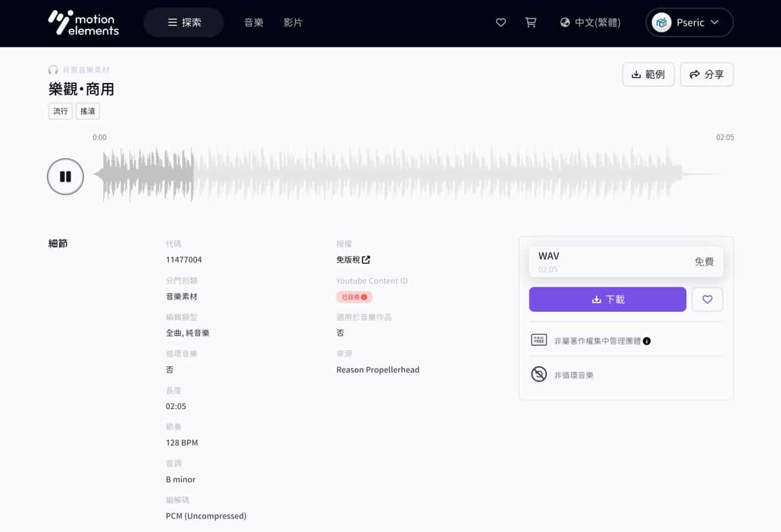
Task: Download the 範例 sample file
Action: point(648,74)
